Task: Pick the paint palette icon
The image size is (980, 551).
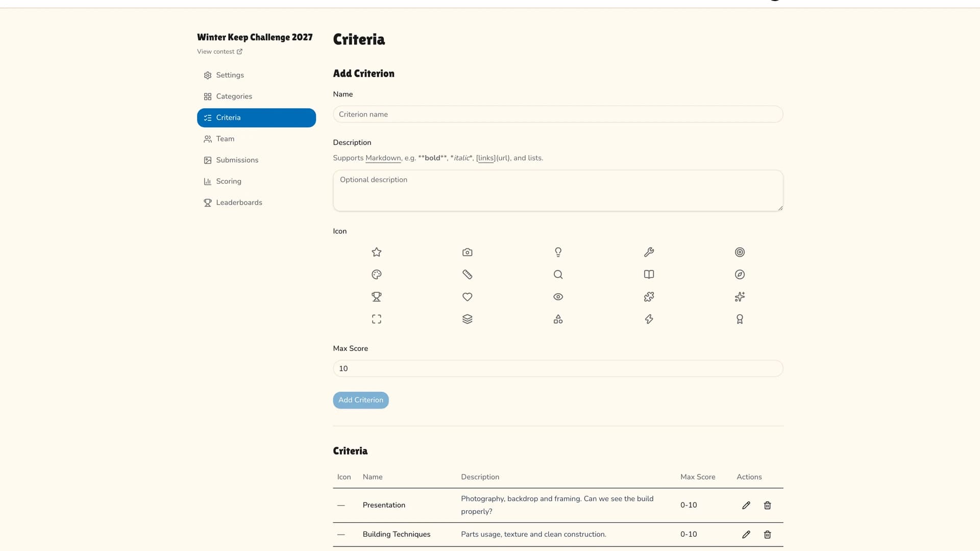Action: point(376,274)
